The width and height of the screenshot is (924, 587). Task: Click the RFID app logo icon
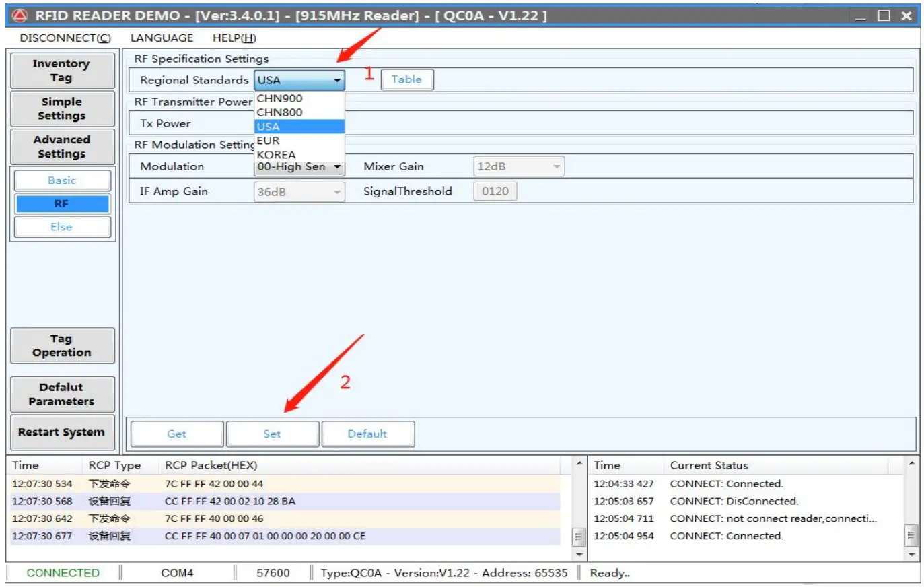pyautogui.click(x=20, y=15)
